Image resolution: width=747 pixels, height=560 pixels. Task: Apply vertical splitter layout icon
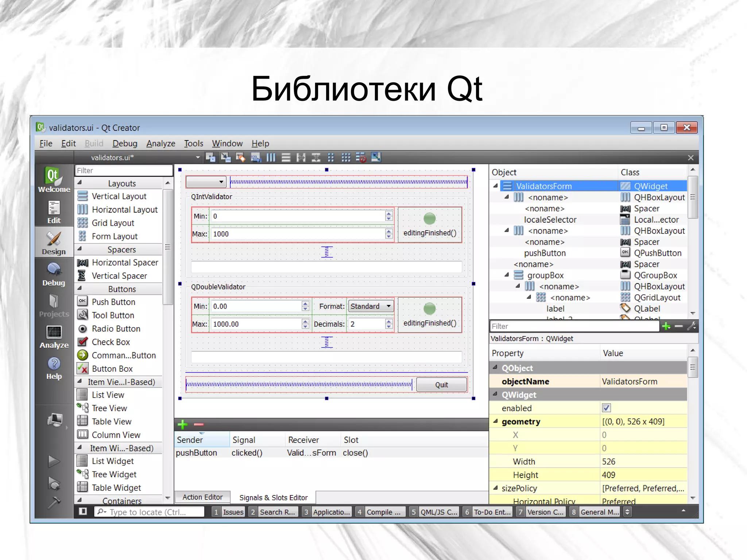[x=316, y=158]
